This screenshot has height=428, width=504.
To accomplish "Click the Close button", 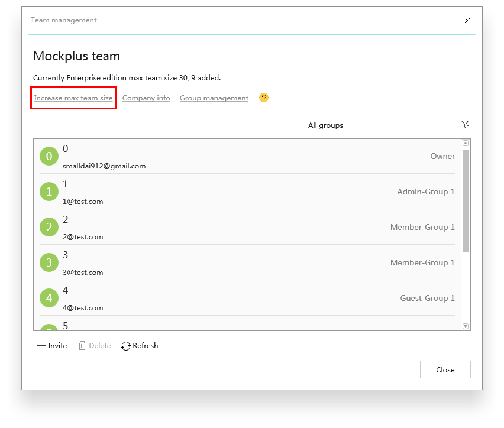I will (x=445, y=369).
